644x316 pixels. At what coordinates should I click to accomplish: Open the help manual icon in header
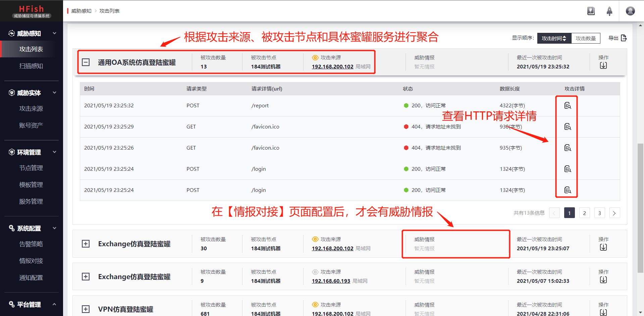[591, 11]
